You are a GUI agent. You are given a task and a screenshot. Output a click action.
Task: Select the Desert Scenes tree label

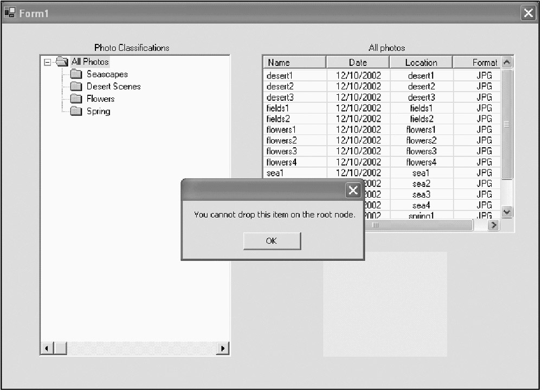(x=113, y=87)
